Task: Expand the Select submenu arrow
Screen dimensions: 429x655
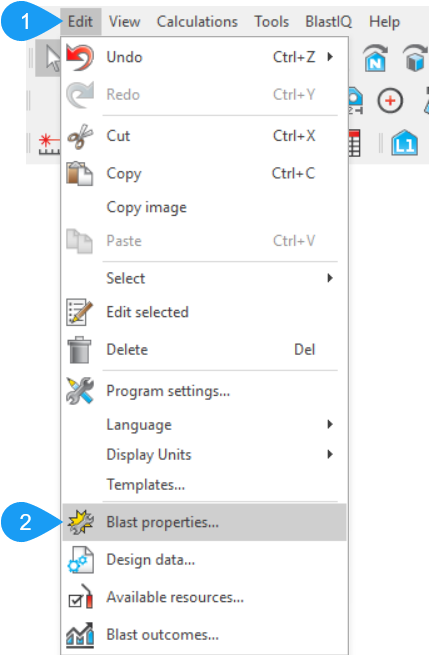Action: [x=330, y=278]
